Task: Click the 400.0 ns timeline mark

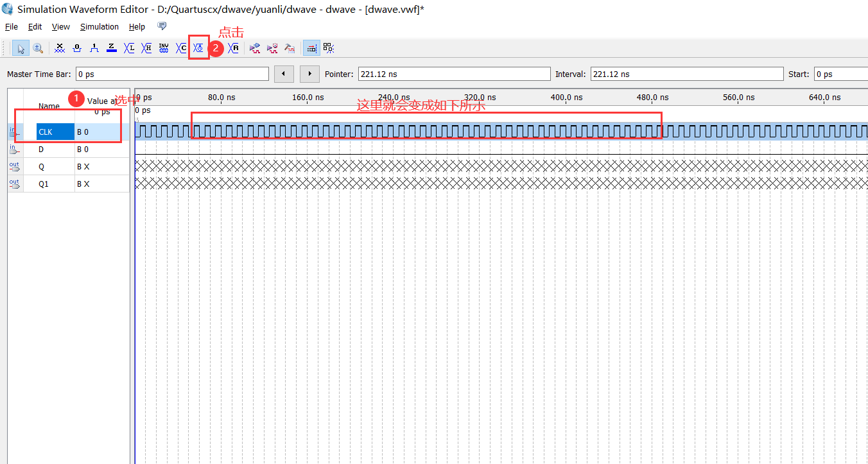Action: pos(566,98)
